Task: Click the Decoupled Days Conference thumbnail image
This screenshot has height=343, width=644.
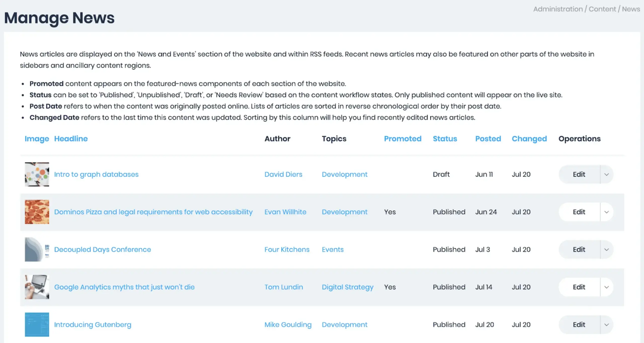Action: 37,249
